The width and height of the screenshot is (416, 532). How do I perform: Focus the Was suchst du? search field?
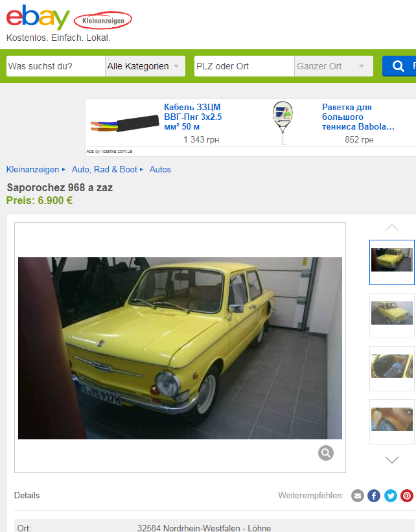pos(56,66)
